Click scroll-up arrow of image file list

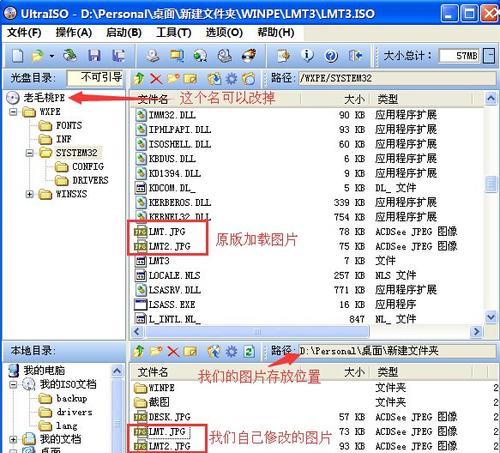click(x=490, y=99)
